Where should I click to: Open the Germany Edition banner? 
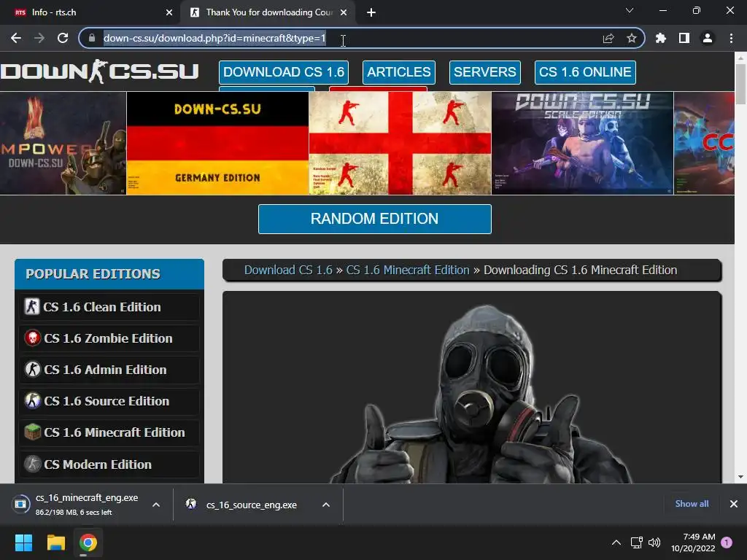(x=217, y=143)
